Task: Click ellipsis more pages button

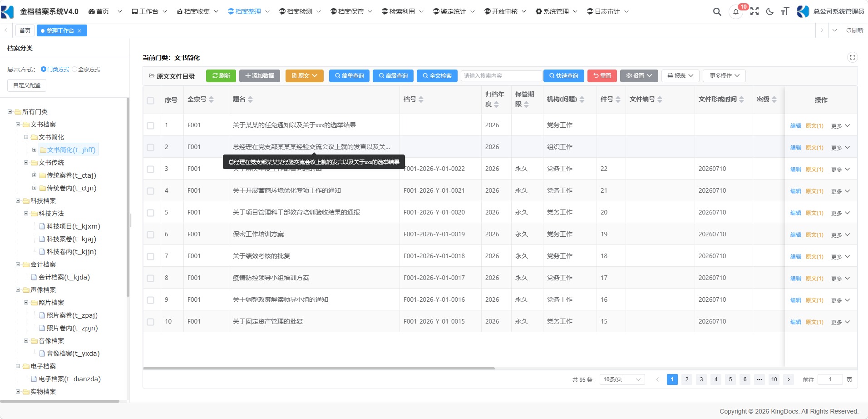Action: 759,379
